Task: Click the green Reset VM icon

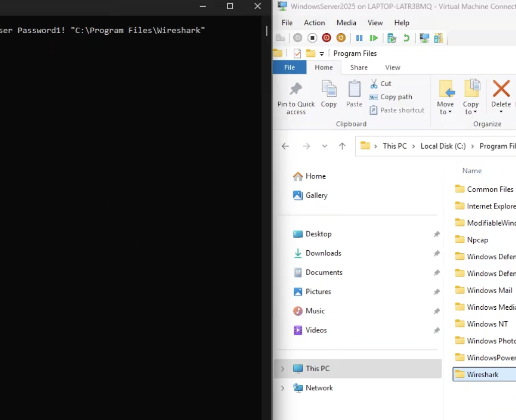Action: [x=373, y=38]
